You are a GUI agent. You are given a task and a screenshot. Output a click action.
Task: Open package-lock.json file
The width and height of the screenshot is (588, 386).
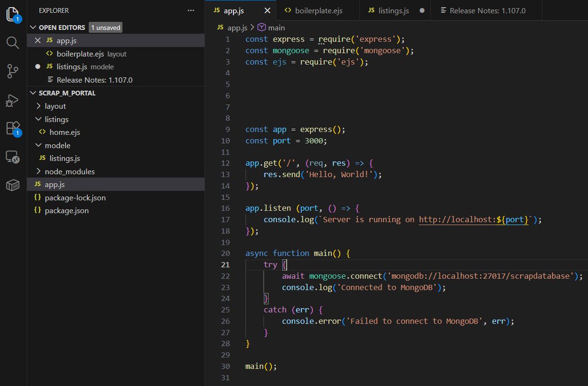coord(116,197)
